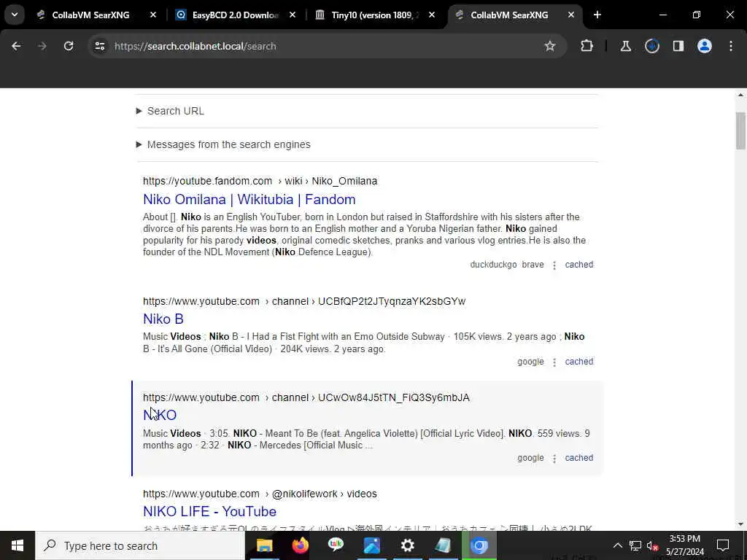Open the notepad-style app in taskbar
Viewport: 747px width, 560px height.
coord(443,545)
